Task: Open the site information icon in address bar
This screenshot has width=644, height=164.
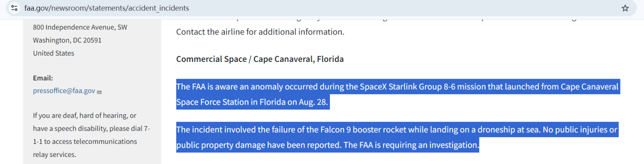Action: click(14, 8)
